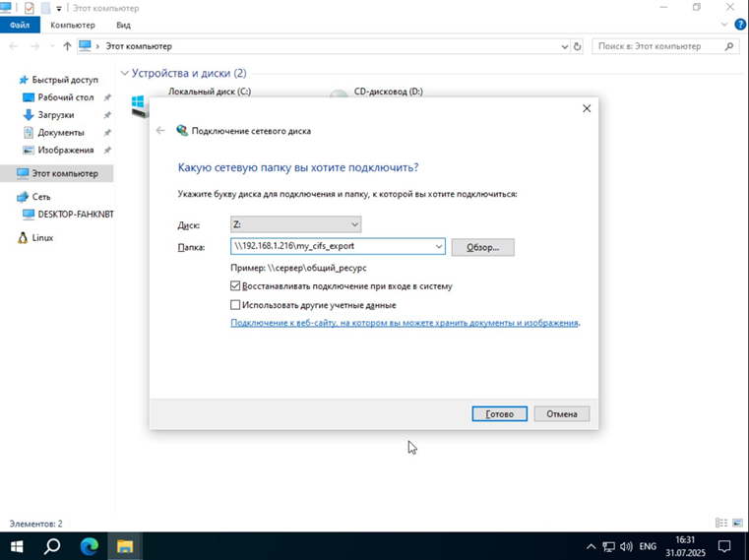Open Customize Quick Access Toolbar dropdown

point(59,9)
